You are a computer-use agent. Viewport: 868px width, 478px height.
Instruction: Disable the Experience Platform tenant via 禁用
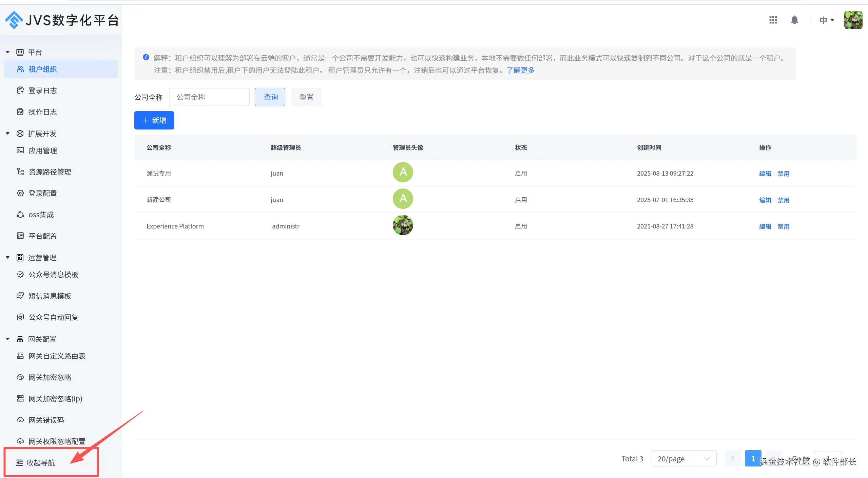pos(783,226)
